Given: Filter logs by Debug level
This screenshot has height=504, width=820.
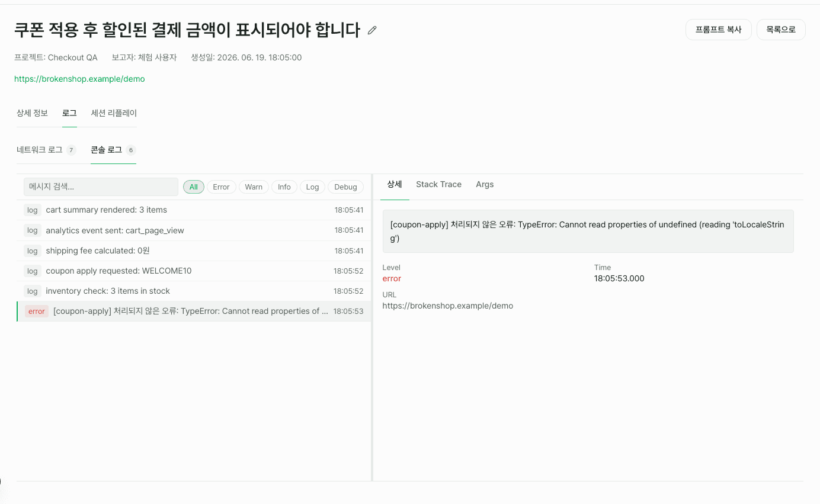Looking at the screenshot, I should (345, 187).
